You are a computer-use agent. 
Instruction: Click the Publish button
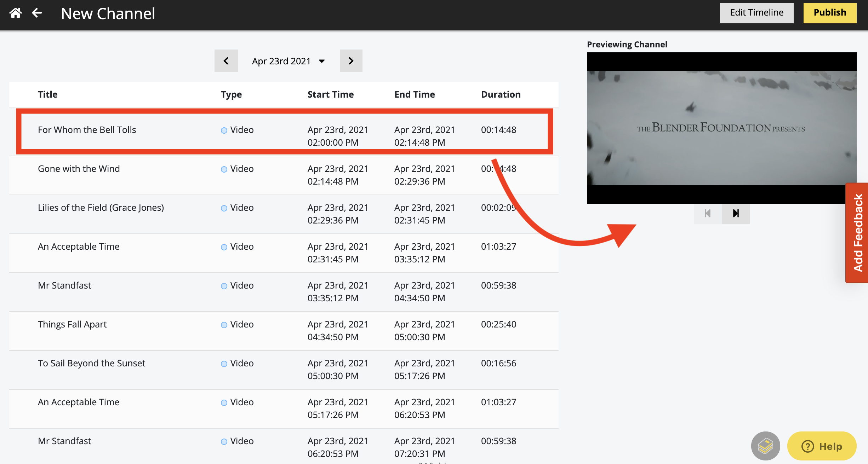click(830, 13)
